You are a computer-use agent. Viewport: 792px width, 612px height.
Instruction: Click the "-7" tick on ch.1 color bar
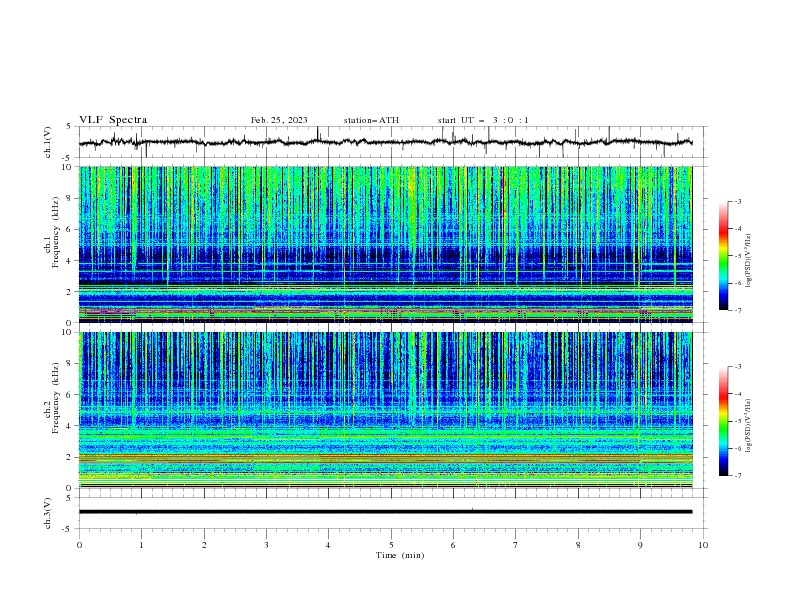(737, 311)
